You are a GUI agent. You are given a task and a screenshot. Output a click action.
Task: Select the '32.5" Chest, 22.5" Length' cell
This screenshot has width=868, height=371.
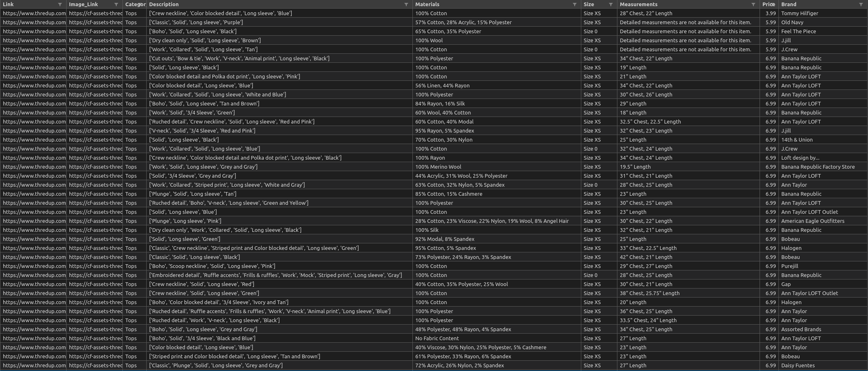click(688, 122)
